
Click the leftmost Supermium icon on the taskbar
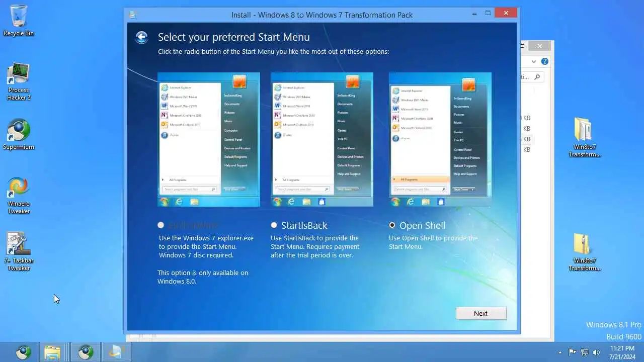pos(23,352)
